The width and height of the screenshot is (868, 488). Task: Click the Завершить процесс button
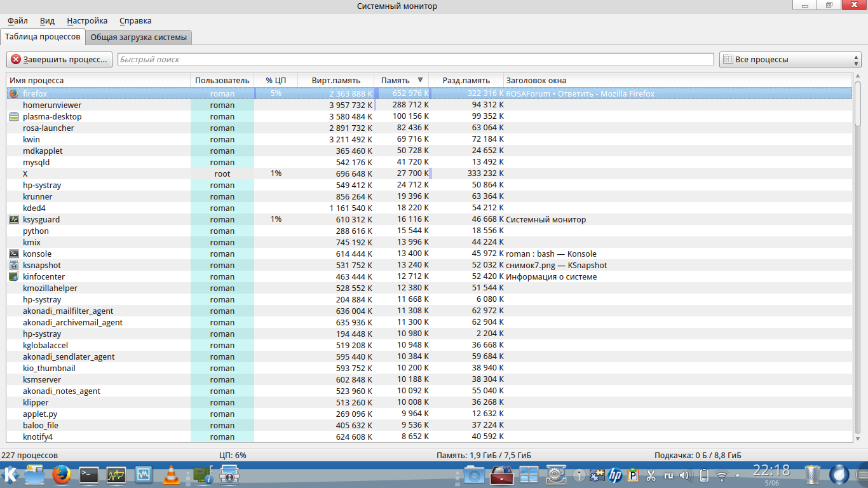(x=60, y=59)
